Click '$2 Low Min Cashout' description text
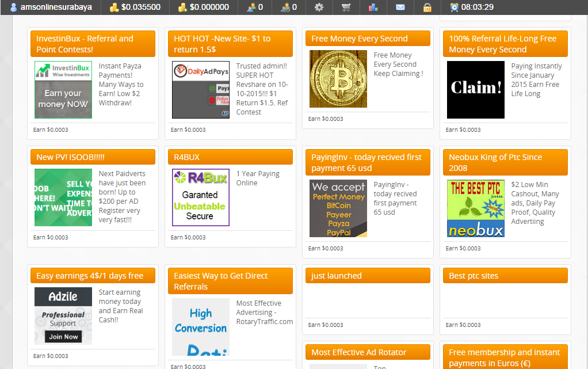Viewport: 588px width, 369px height. tap(534, 203)
